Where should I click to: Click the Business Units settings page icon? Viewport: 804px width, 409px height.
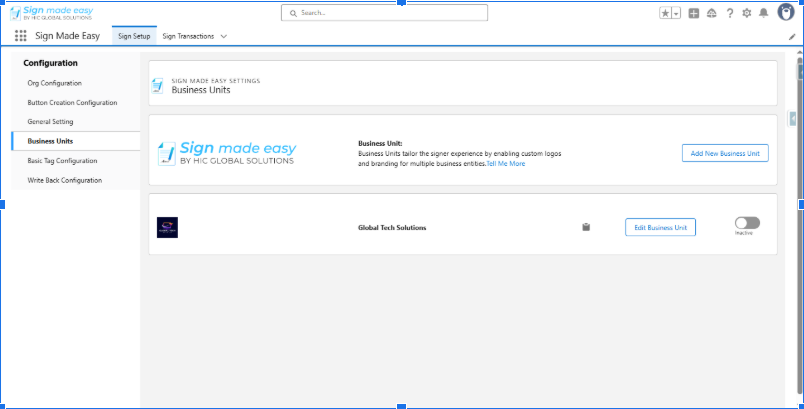[x=157, y=86]
